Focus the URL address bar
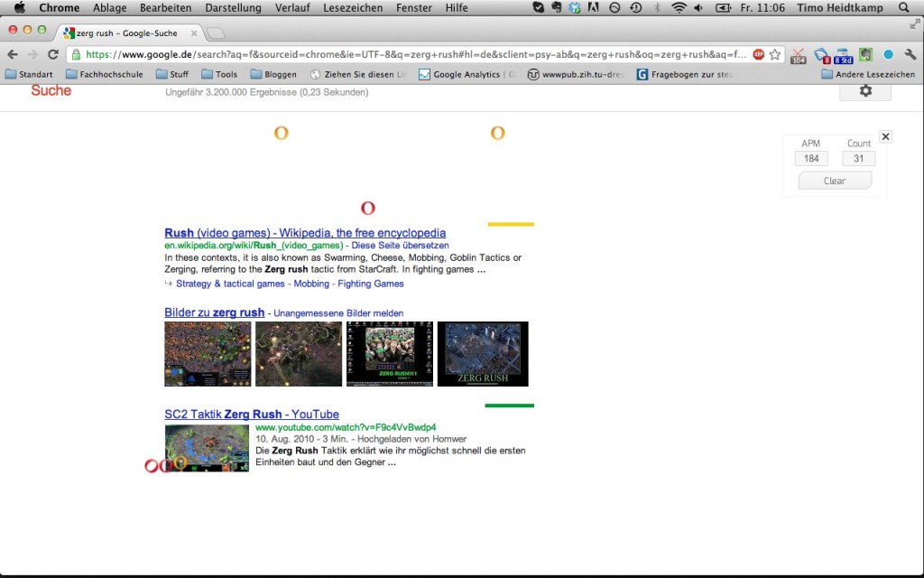Image resolution: width=924 pixels, height=578 pixels. pos(415,54)
